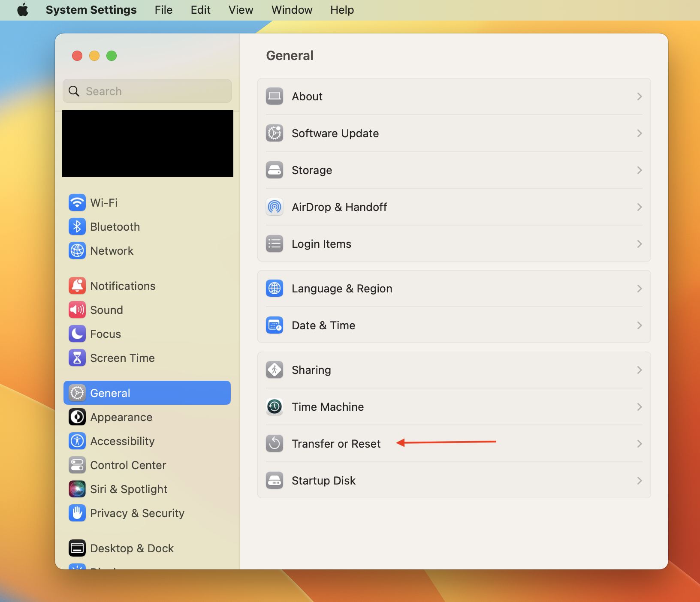This screenshot has width=700, height=602.
Task: Click the Login Items list icon
Action: click(275, 244)
